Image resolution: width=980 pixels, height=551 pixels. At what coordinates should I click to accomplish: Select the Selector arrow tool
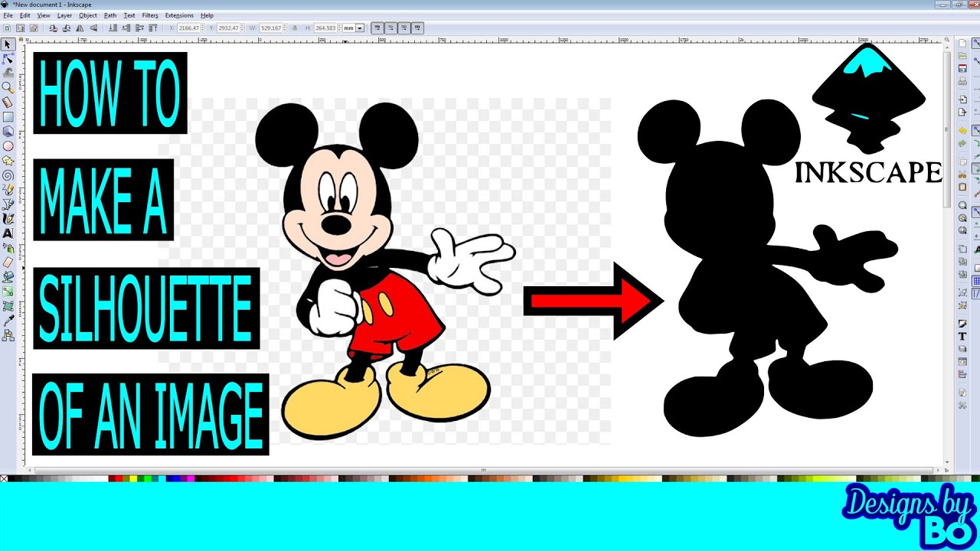pyautogui.click(x=8, y=44)
